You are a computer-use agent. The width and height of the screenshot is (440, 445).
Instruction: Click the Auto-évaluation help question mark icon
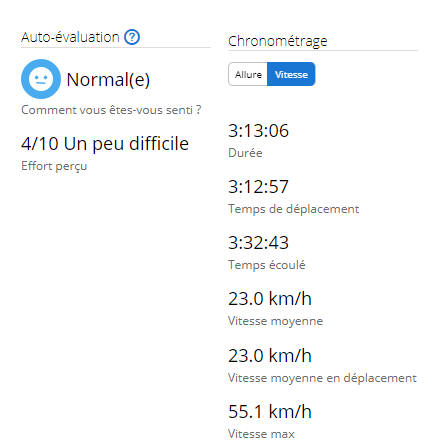[x=132, y=37]
